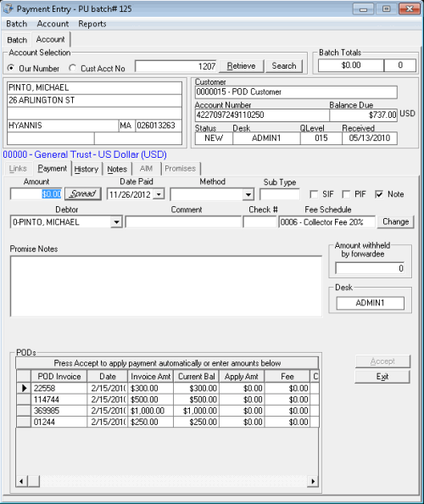This screenshot has height=504, width=424.
Task: Check the PIF checkbox
Action: pyautogui.click(x=346, y=194)
